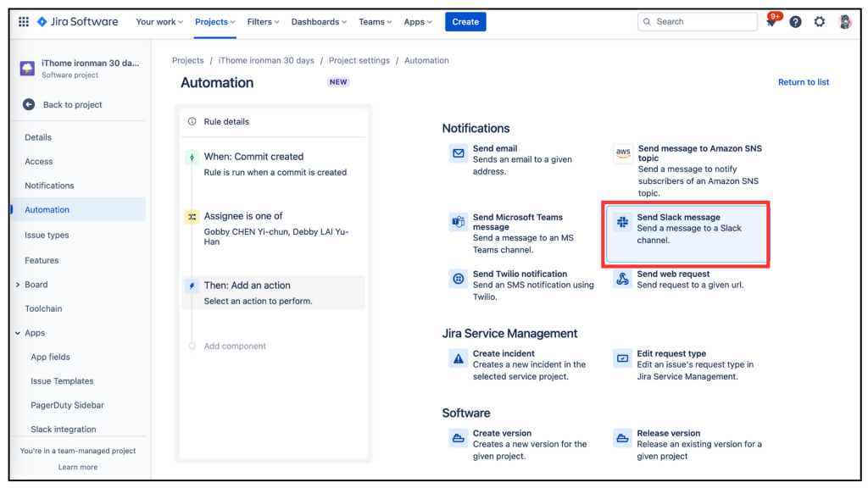This screenshot has width=868, height=488.
Task: Open the help question mark icon
Action: [x=795, y=21]
